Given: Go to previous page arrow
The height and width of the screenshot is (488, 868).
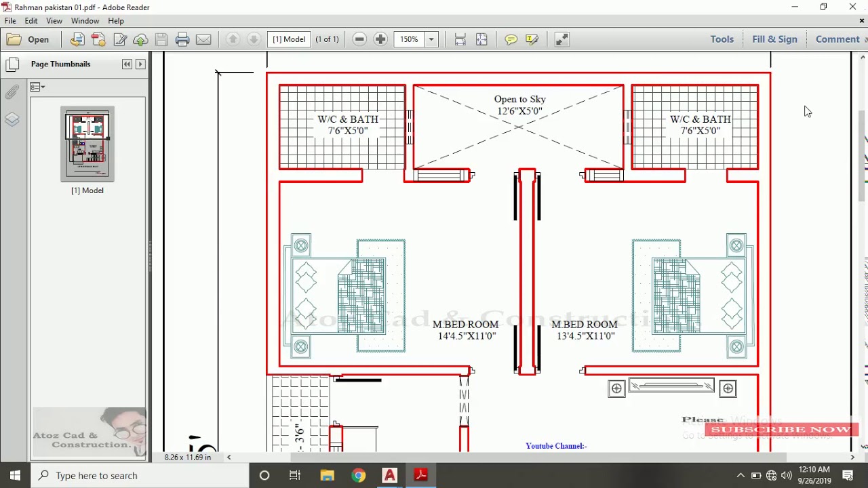Looking at the screenshot, I should pos(233,39).
